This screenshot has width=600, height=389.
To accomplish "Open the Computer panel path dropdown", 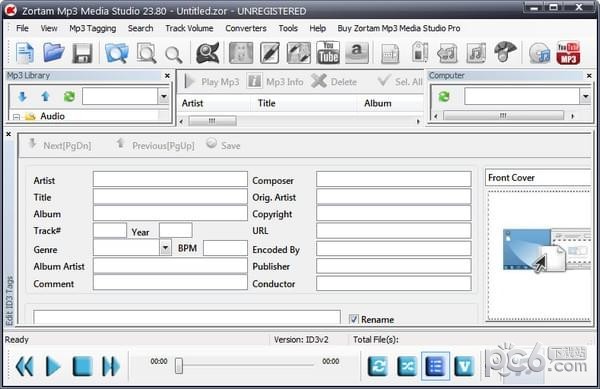I will point(585,96).
